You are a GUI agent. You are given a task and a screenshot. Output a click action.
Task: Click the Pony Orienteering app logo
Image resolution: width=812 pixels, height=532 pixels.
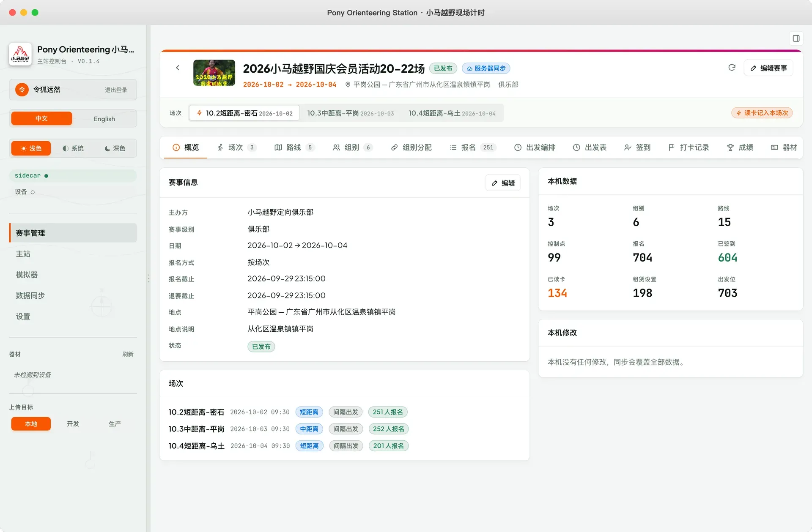pyautogui.click(x=20, y=54)
